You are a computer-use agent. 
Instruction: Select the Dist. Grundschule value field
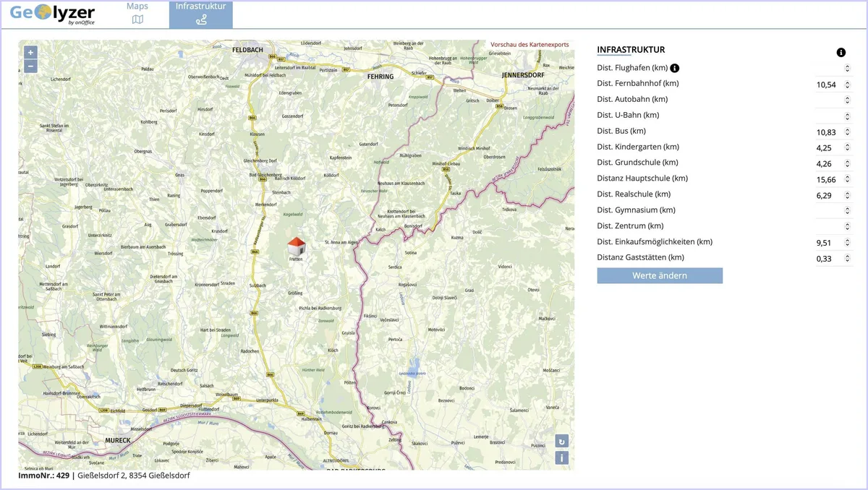(834, 164)
